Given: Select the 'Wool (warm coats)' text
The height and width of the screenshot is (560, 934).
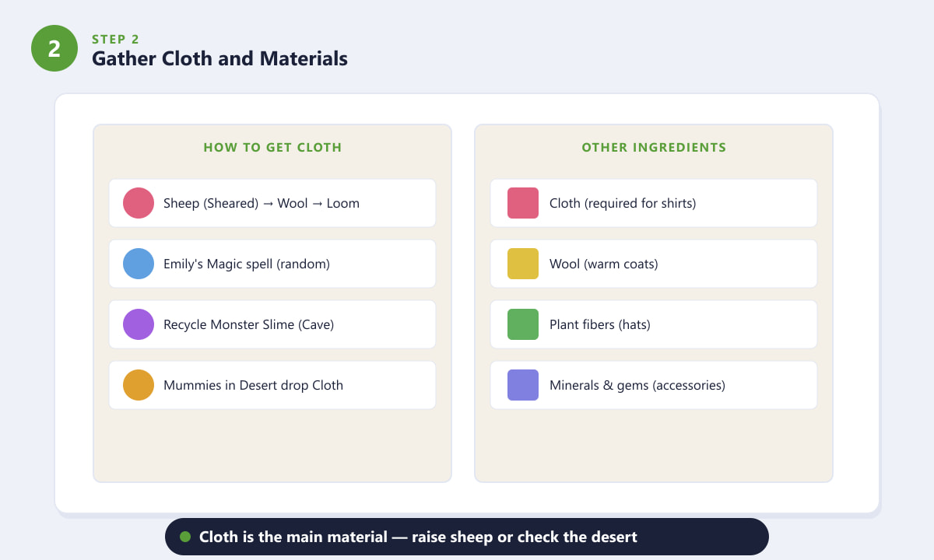Looking at the screenshot, I should (604, 264).
